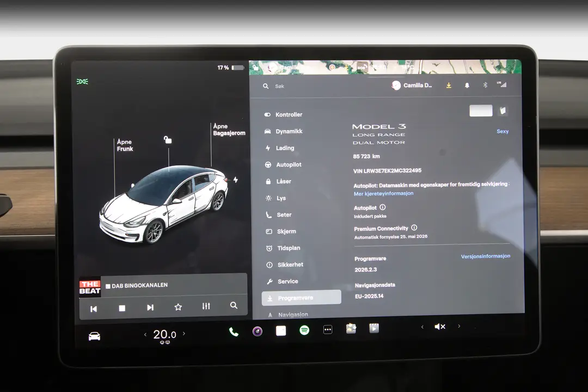
Task: Open the theater video app
Action: [374, 328]
